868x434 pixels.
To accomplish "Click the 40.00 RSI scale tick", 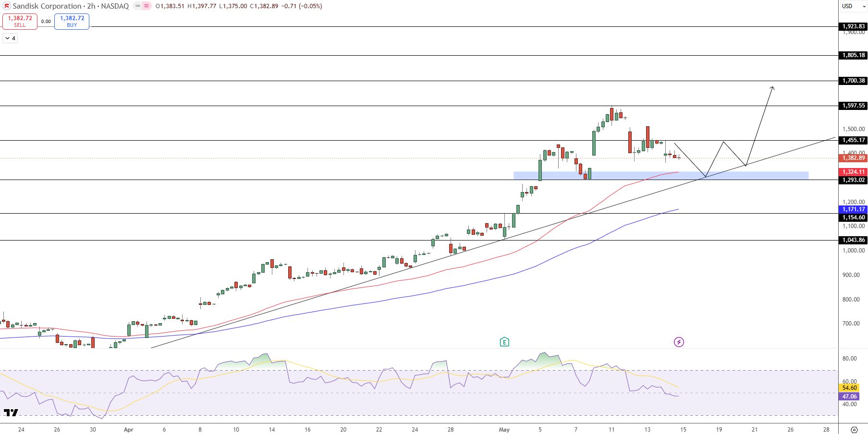I will tap(850, 404).
